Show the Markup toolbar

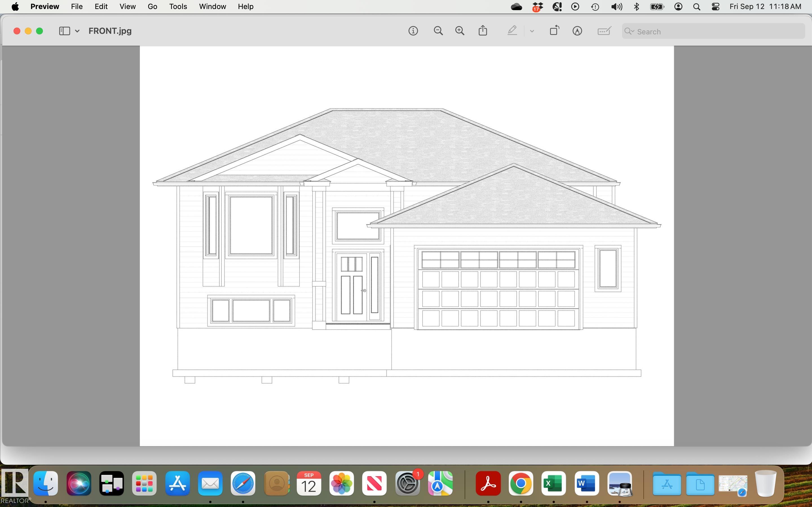pos(577,31)
